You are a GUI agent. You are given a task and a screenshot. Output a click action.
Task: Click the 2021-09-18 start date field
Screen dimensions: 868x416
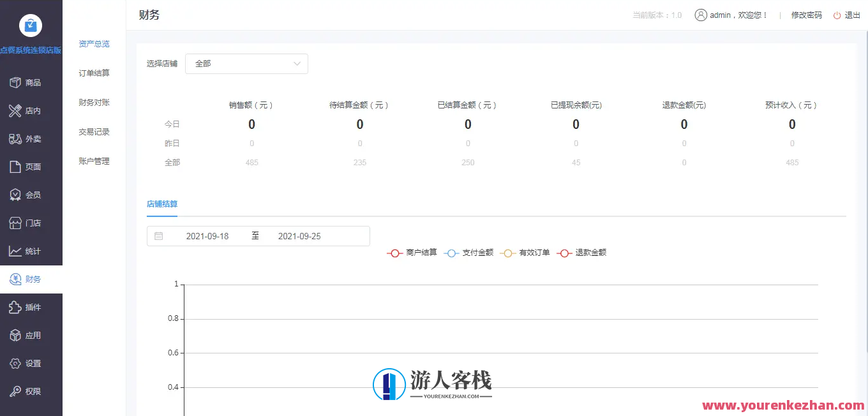pos(208,235)
